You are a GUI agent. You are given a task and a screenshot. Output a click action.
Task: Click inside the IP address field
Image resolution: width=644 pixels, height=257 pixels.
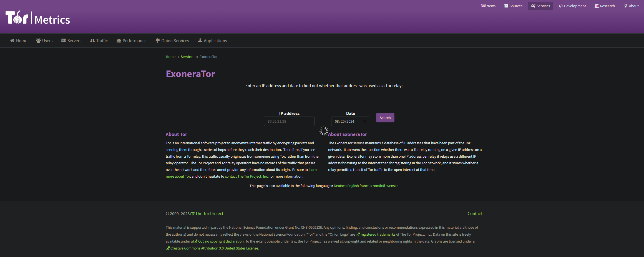[289, 121]
